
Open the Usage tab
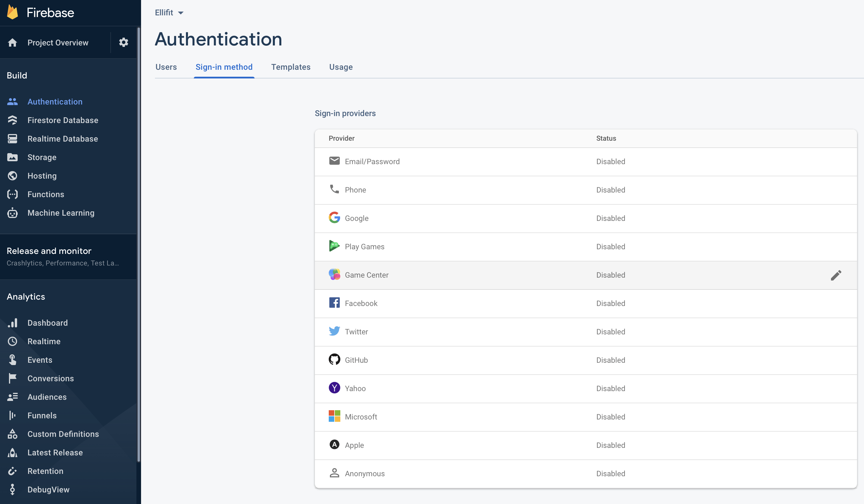341,67
